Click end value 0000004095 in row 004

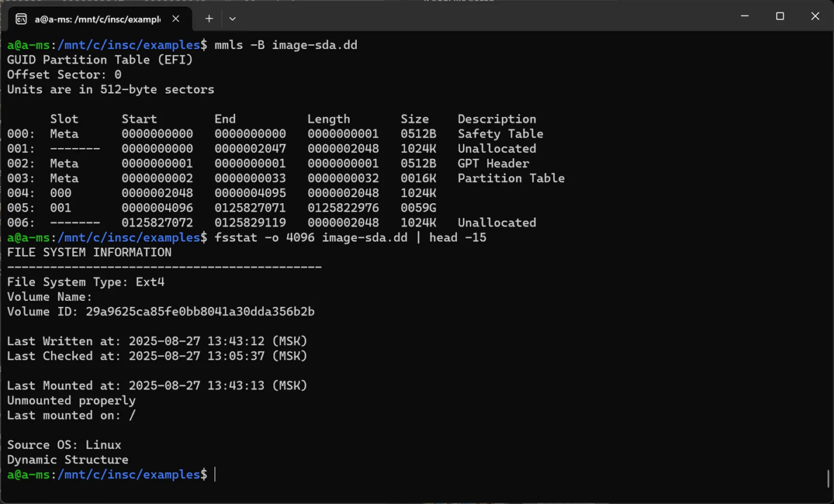pos(250,193)
